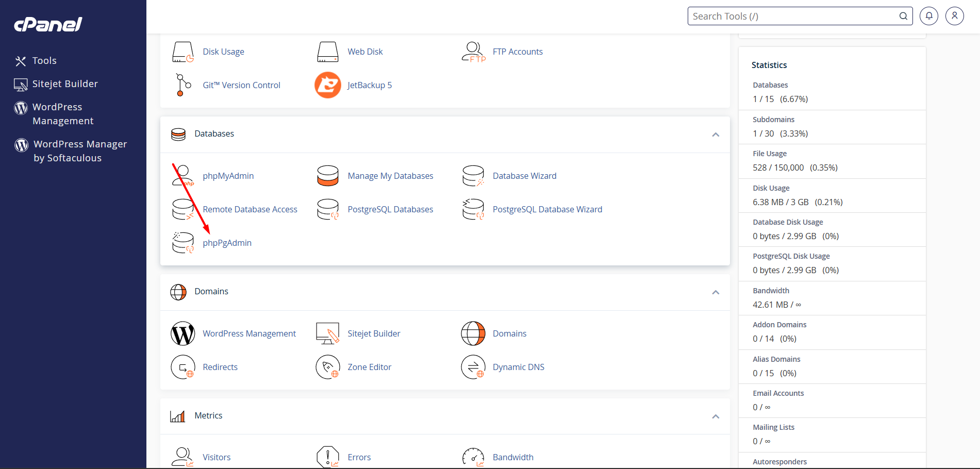This screenshot has height=469, width=980.
Task: Click the Database Disk Usage statistic label
Action: click(x=788, y=222)
